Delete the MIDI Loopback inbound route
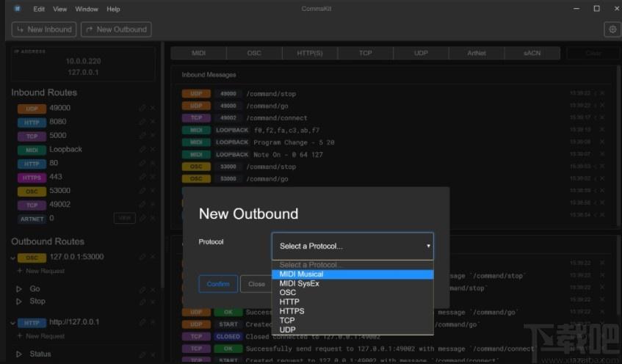 coord(153,150)
